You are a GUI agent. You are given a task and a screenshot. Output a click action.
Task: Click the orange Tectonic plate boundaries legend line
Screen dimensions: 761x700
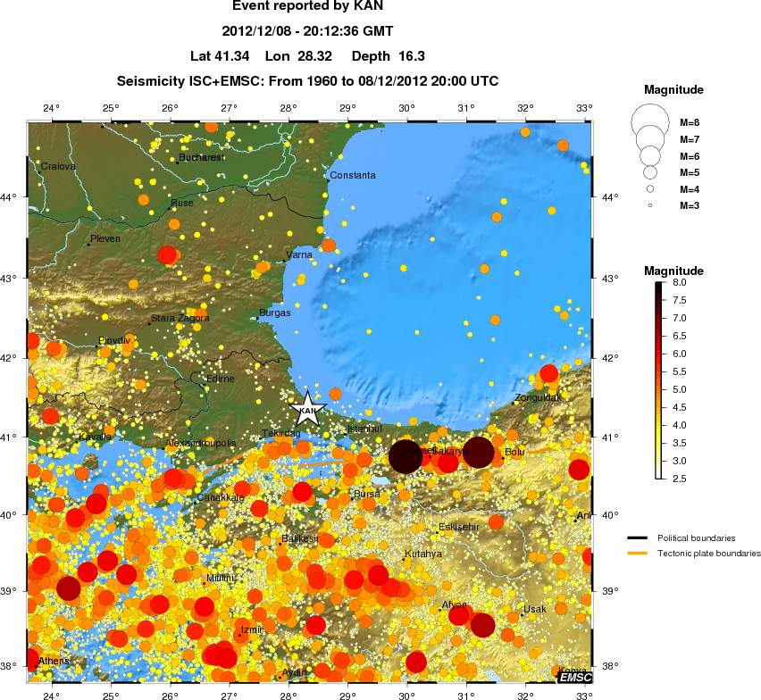pyautogui.click(x=637, y=553)
